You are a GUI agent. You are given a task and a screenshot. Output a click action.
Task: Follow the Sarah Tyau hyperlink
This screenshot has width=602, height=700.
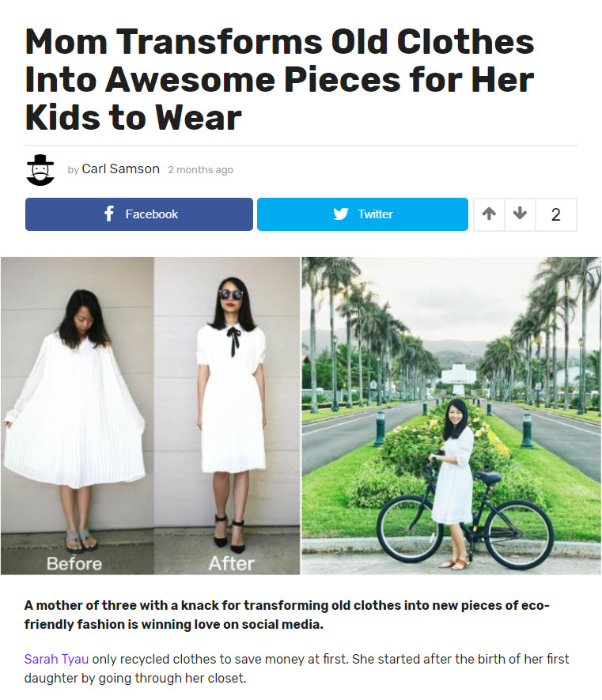(x=56, y=659)
